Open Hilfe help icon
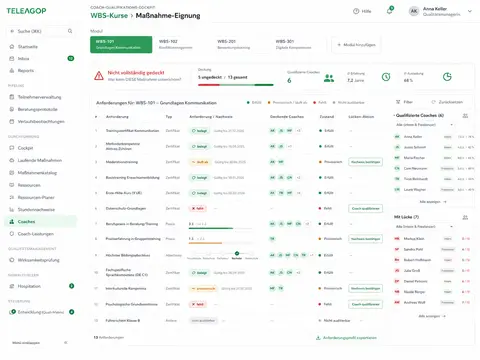The width and height of the screenshot is (480, 360). tap(356, 11)
